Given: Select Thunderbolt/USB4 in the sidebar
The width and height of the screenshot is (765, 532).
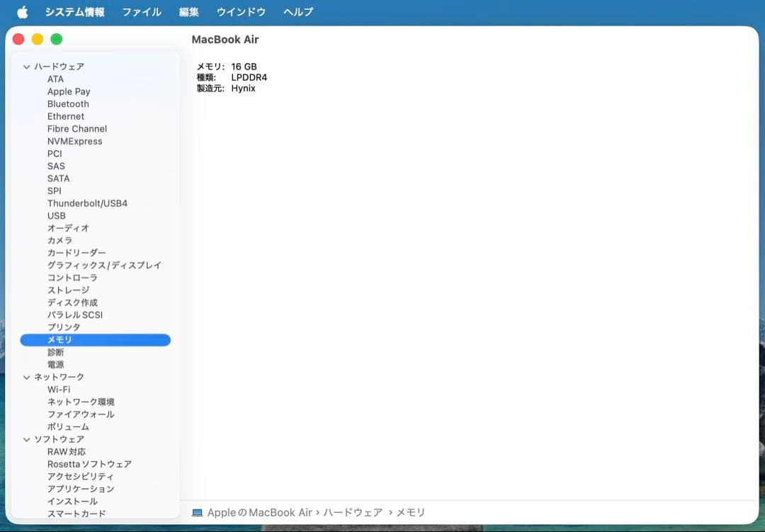Looking at the screenshot, I should click(x=87, y=203).
